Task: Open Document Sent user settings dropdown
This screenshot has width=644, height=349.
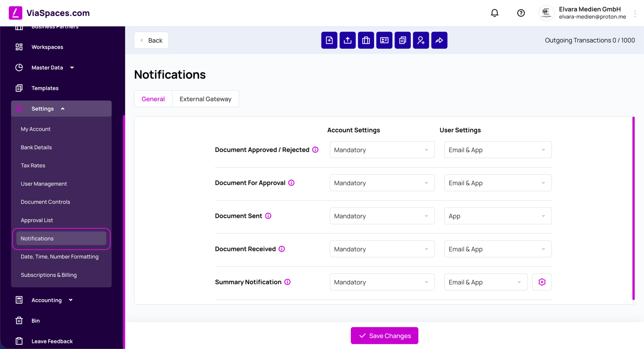Action: 498,216
